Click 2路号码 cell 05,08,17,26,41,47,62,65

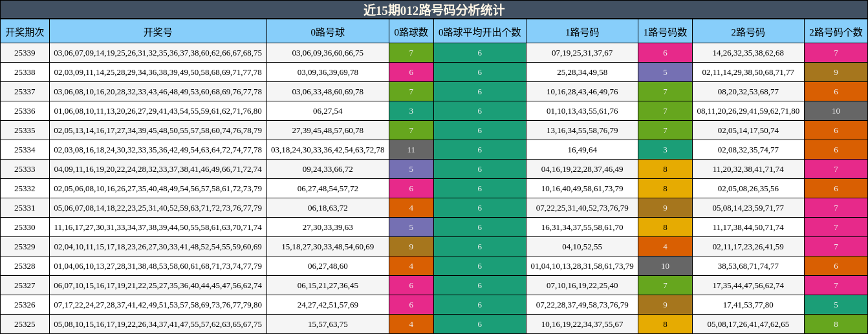(x=748, y=324)
